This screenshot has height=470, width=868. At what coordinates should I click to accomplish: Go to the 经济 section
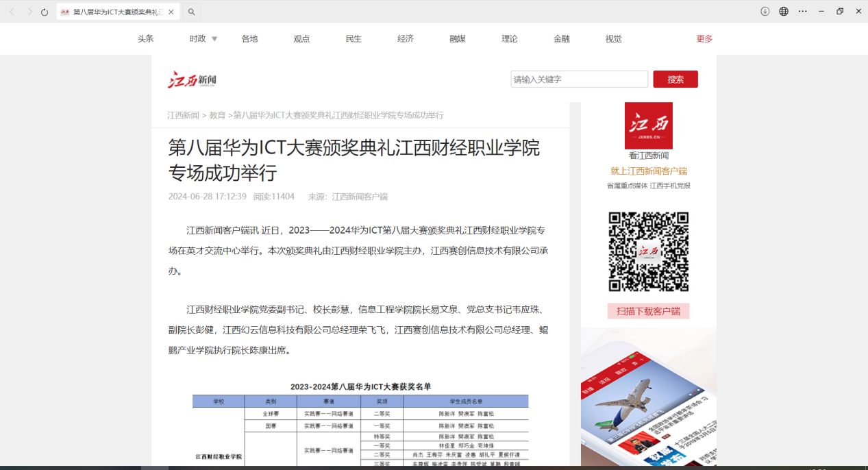point(406,39)
